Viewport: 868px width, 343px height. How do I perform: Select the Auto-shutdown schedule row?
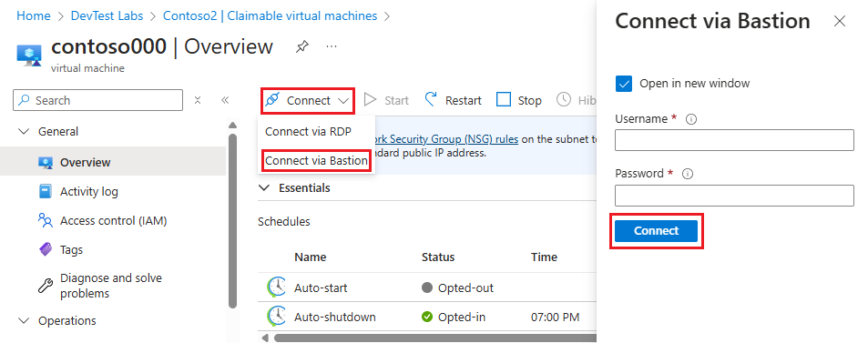pos(427,317)
